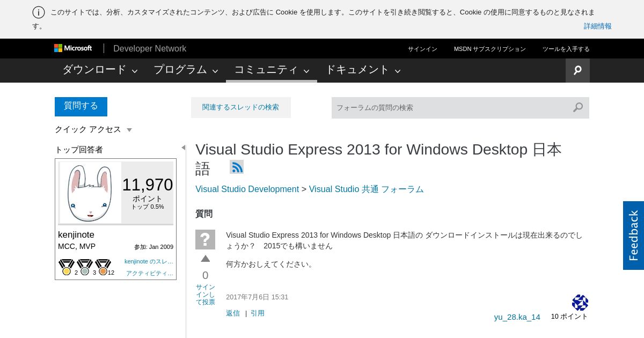Open アクティビティ… link
This screenshot has height=338, width=644.
tap(150, 273)
